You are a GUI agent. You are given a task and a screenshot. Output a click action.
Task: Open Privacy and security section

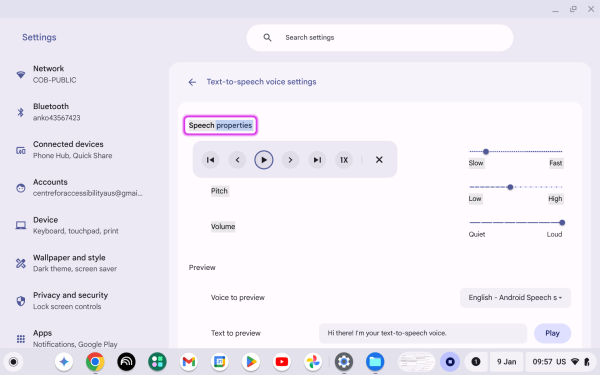pyautogui.click(x=84, y=301)
